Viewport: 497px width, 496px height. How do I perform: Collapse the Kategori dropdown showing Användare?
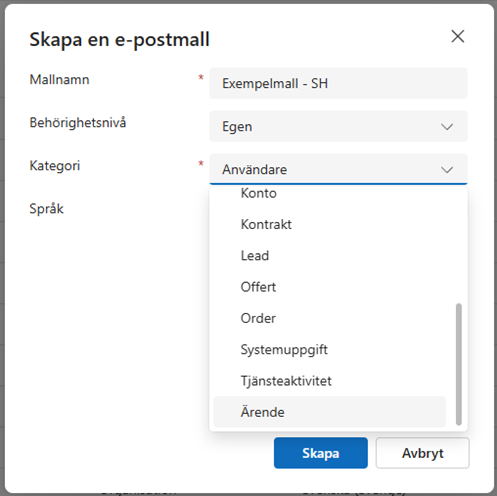pyautogui.click(x=338, y=169)
